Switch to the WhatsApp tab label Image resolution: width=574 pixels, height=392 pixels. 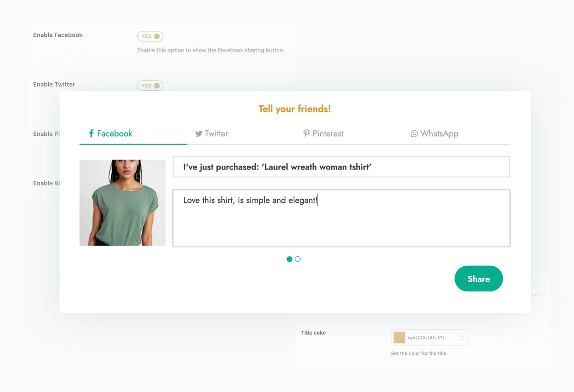439,134
